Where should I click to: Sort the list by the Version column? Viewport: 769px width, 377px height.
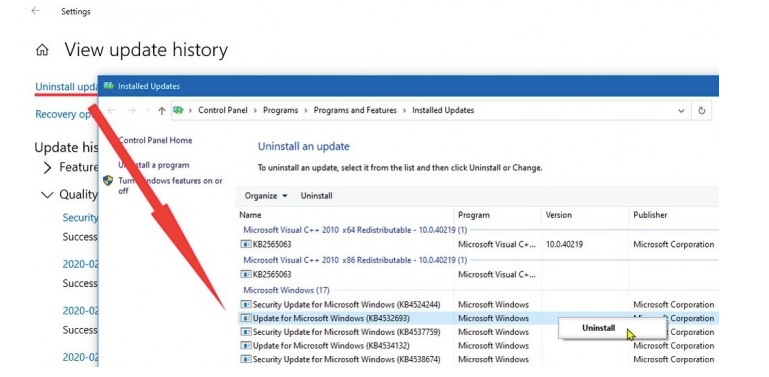pyautogui.click(x=559, y=215)
